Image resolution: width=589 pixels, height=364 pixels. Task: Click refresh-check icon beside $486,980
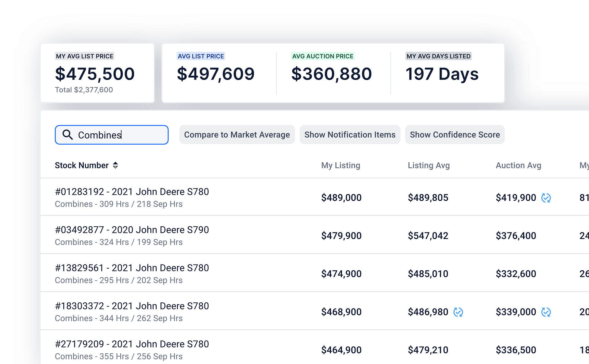pos(458,312)
